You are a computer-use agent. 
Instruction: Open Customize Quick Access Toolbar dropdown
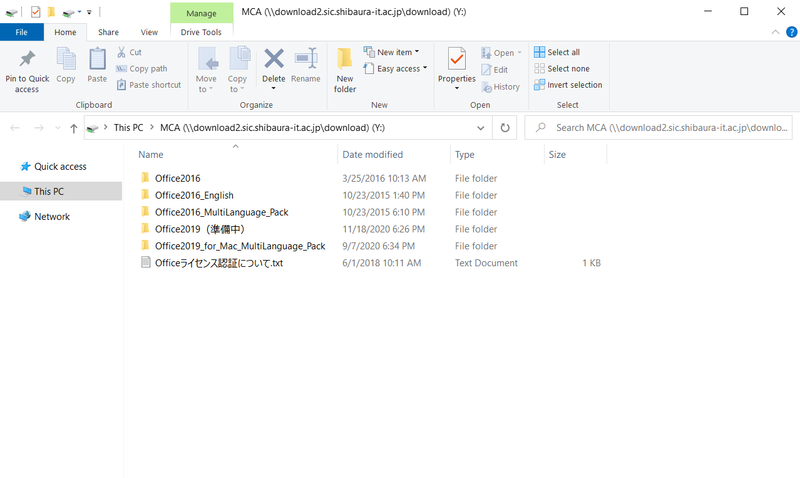89,12
